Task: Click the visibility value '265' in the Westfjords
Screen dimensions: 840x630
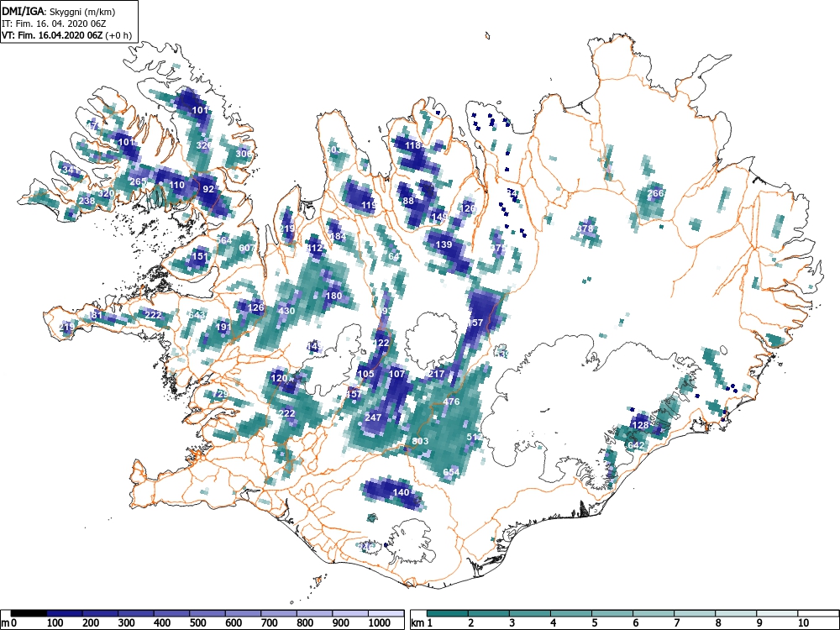Action: click(x=138, y=181)
